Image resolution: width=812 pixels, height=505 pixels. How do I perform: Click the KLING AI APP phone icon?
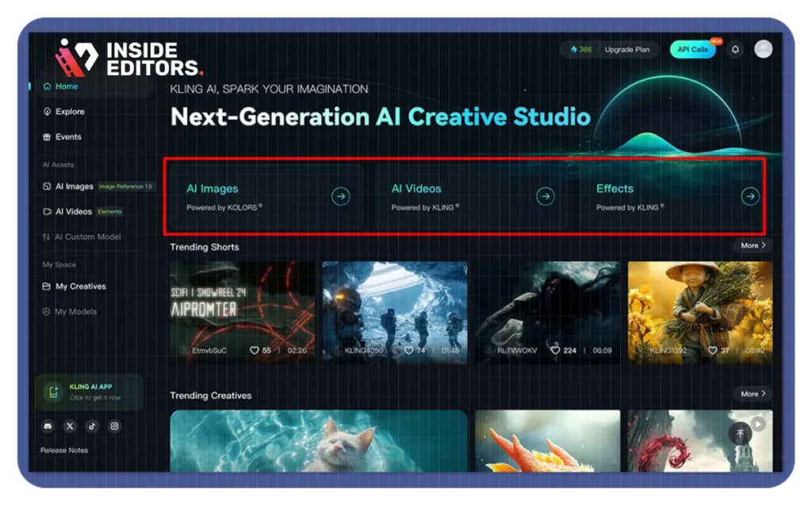click(x=53, y=392)
